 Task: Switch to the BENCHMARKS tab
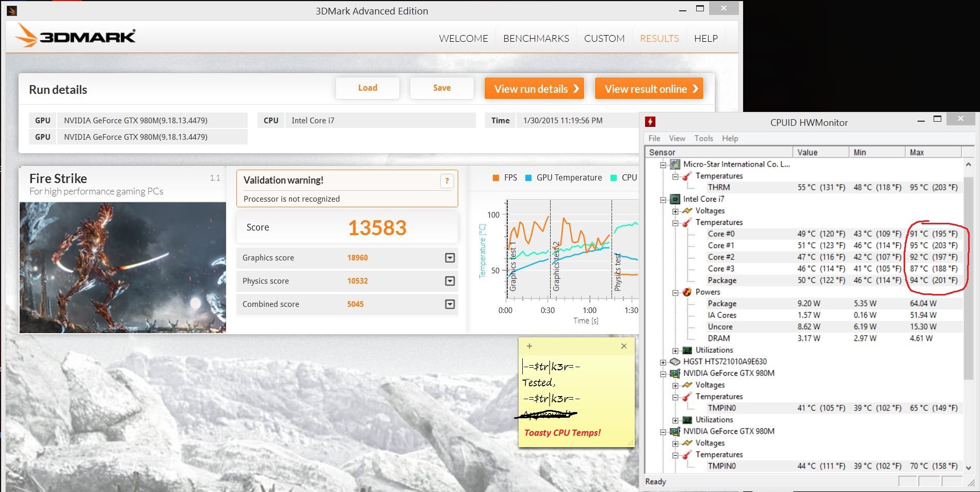[536, 38]
